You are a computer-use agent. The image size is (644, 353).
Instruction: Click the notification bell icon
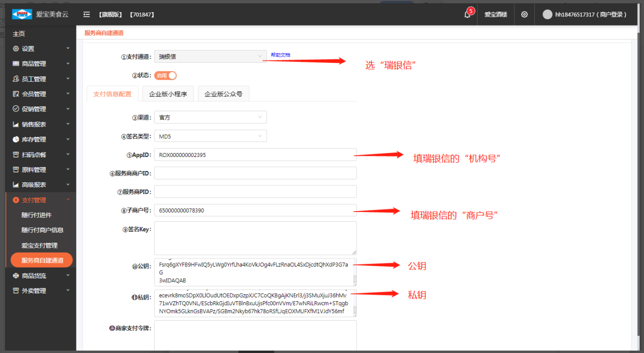(467, 14)
